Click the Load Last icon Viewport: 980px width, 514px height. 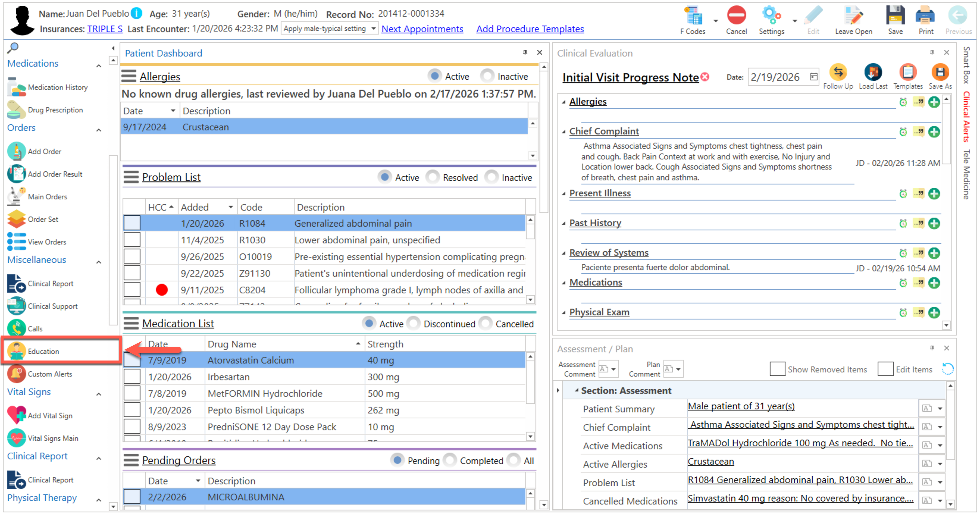click(873, 73)
